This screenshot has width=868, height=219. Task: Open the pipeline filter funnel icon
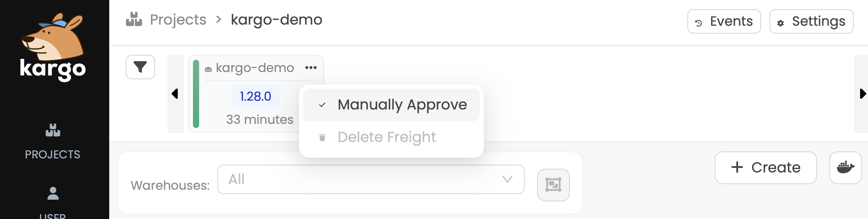point(141,67)
